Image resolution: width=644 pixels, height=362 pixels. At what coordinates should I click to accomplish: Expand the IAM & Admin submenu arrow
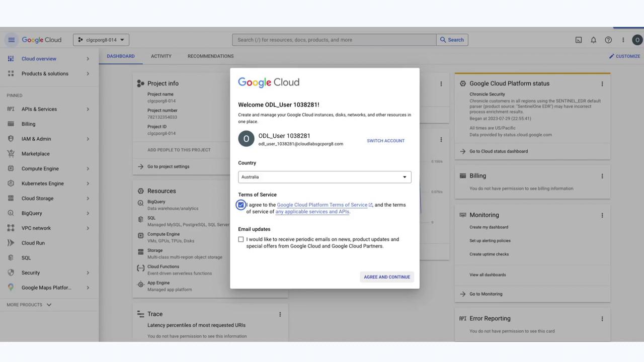point(88,139)
